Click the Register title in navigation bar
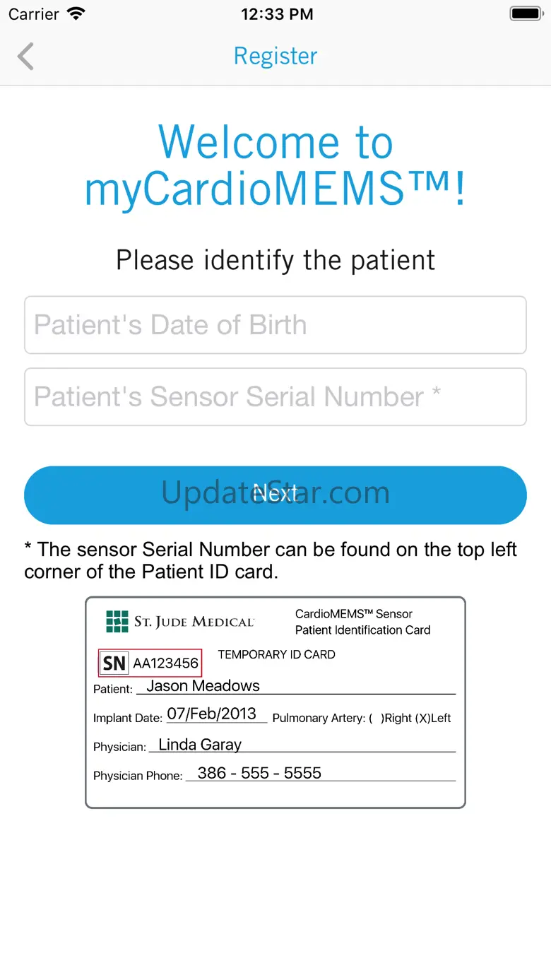The width and height of the screenshot is (551, 980). [x=275, y=57]
